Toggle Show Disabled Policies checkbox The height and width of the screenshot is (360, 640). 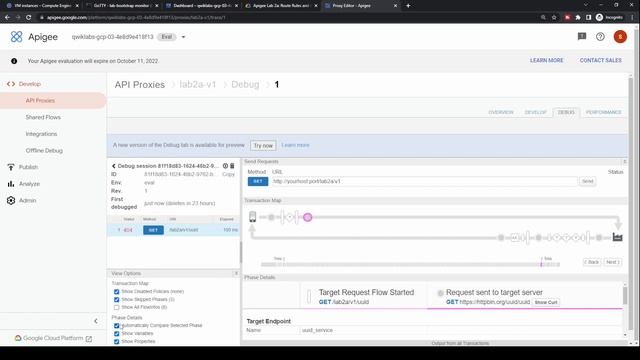coord(117,292)
